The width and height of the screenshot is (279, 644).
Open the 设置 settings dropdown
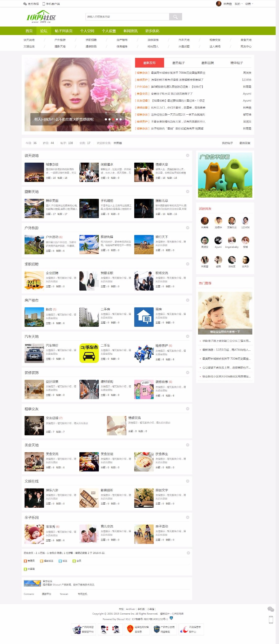(x=249, y=4)
